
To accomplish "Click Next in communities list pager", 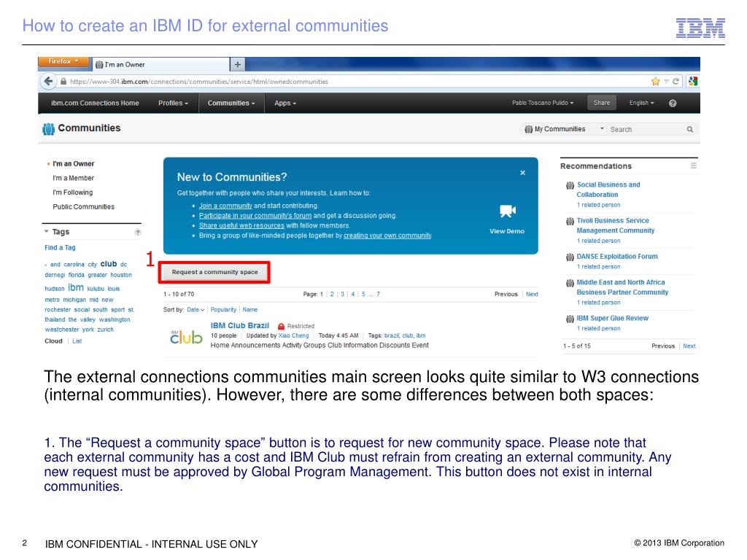I will 532,295.
